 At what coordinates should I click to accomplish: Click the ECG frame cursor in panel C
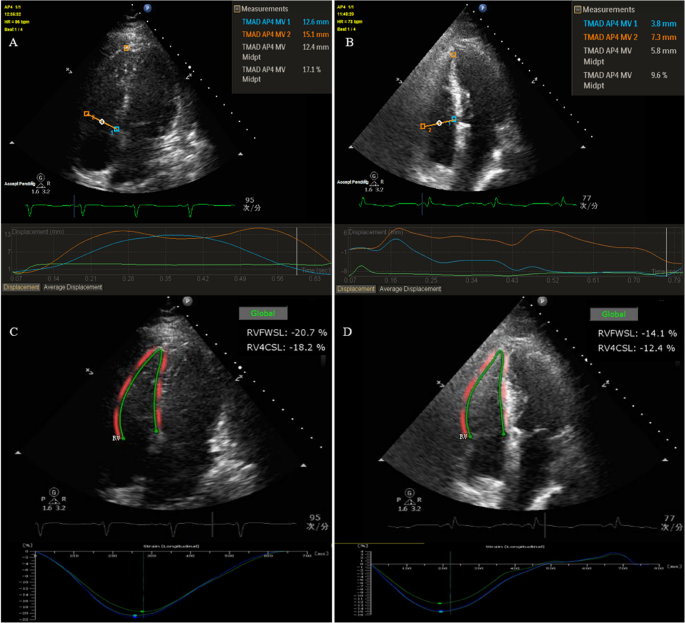[x=212, y=524]
